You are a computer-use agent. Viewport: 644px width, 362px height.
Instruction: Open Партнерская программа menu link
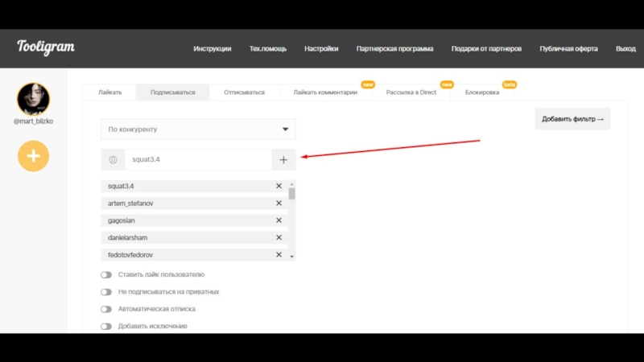pos(394,49)
